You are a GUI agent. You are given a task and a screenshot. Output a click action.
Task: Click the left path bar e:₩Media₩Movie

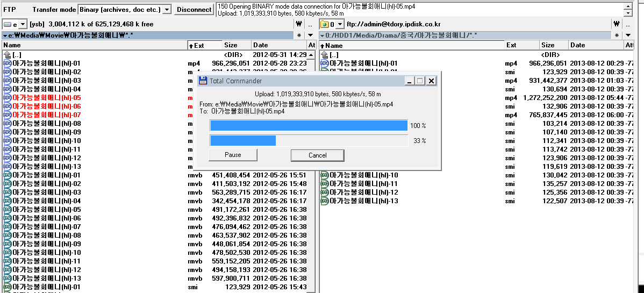148,35
